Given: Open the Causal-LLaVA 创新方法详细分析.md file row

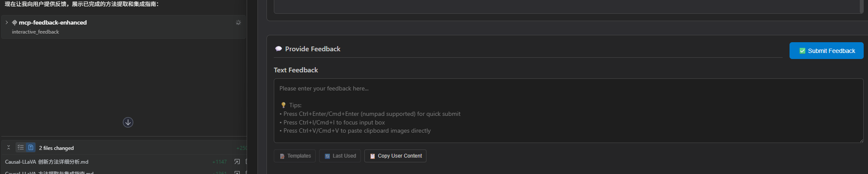Looking at the screenshot, I should tap(47, 162).
